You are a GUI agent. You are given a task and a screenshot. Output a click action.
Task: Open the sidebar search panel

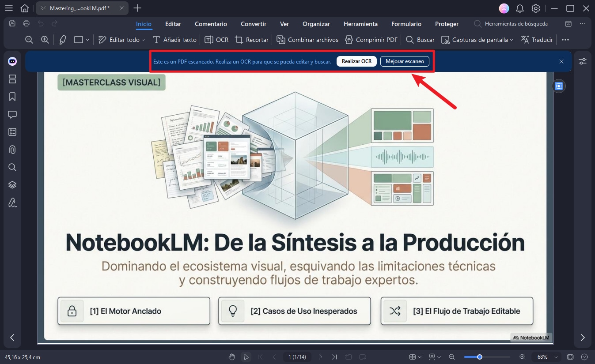(12, 167)
